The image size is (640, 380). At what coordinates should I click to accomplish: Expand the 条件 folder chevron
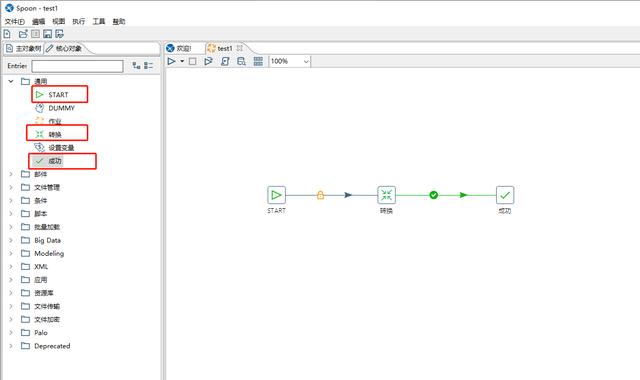pyautogui.click(x=11, y=200)
